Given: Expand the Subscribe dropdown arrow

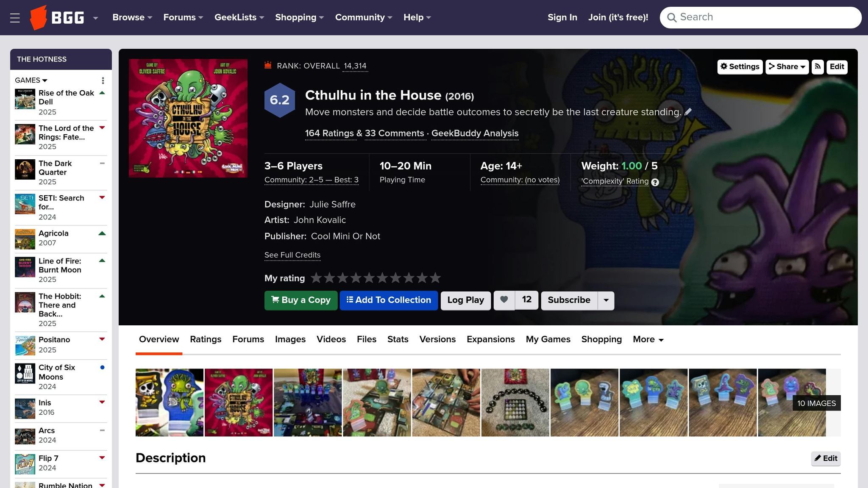Looking at the screenshot, I should coord(606,300).
